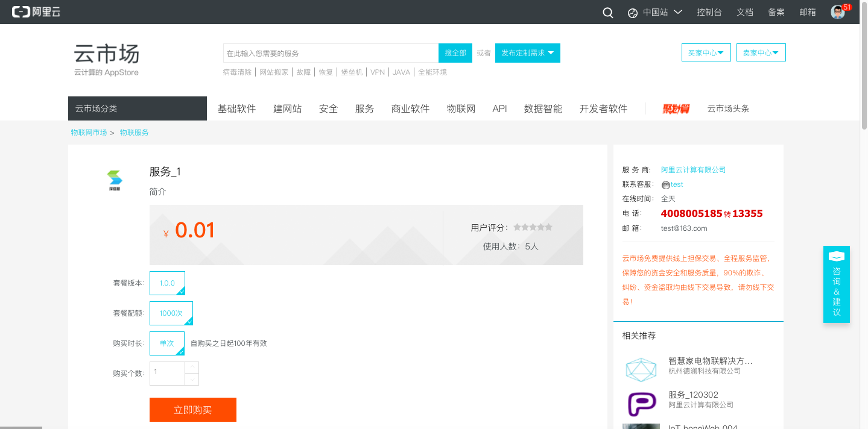This screenshot has height=429, width=868.
Task: Open the 阿里云计算有限公司 provider link
Action: (694, 170)
